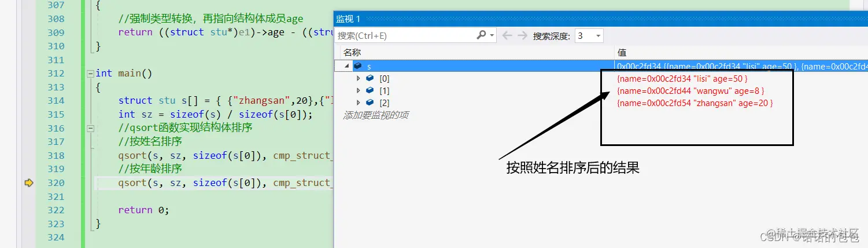
Task: Click the return 0; statement
Action: pyautogui.click(x=143, y=210)
